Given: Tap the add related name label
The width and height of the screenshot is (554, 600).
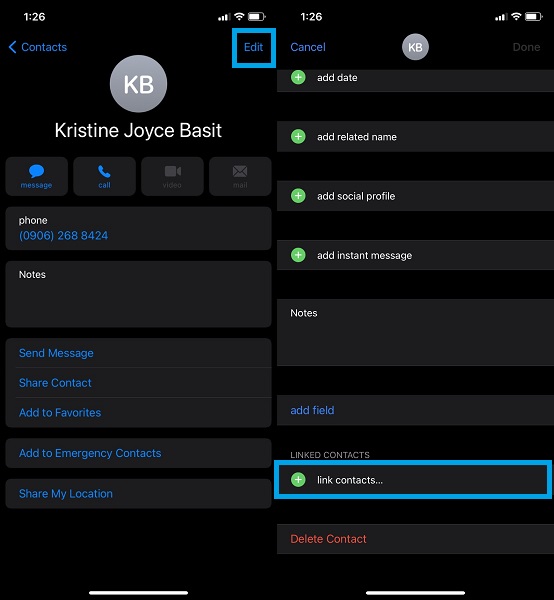Looking at the screenshot, I should click(357, 137).
